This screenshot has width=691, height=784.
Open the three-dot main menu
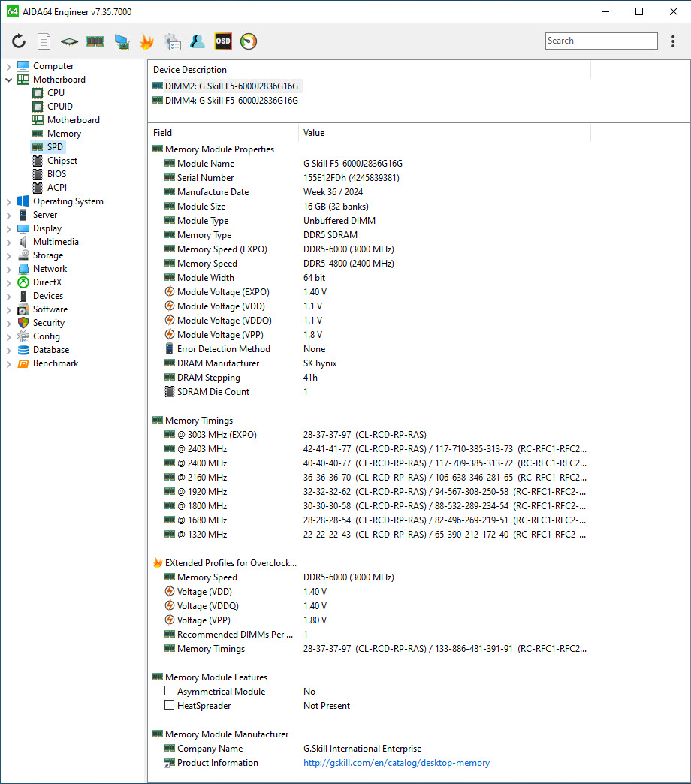[x=673, y=41]
